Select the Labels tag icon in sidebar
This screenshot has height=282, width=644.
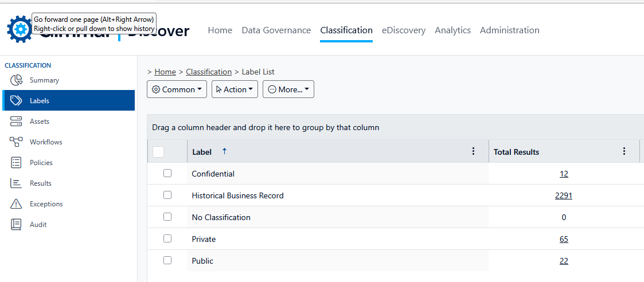(x=16, y=101)
